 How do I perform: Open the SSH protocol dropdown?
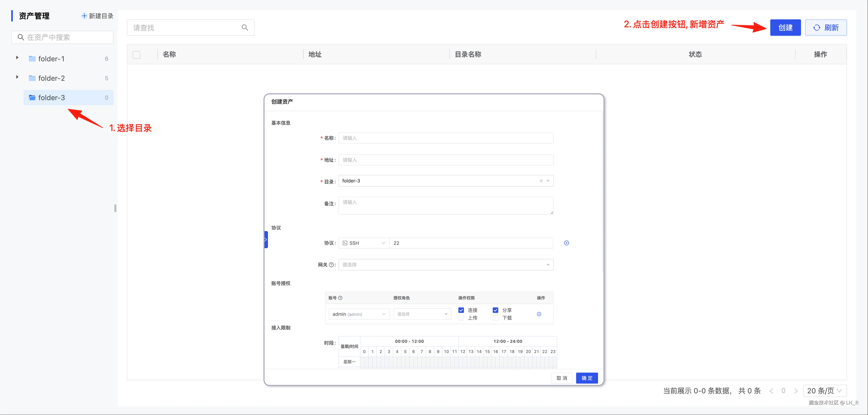[364, 243]
